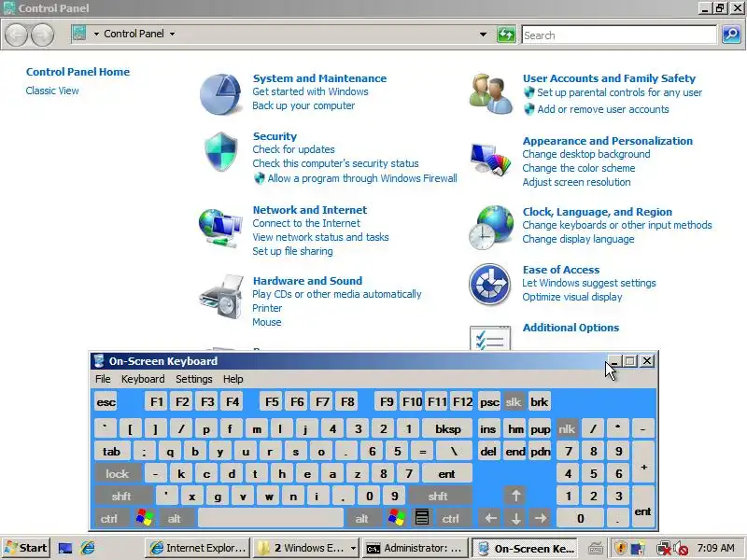The image size is (747, 560).
Task: Toggle the left shft key on keyboard
Action: pos(122,496)
